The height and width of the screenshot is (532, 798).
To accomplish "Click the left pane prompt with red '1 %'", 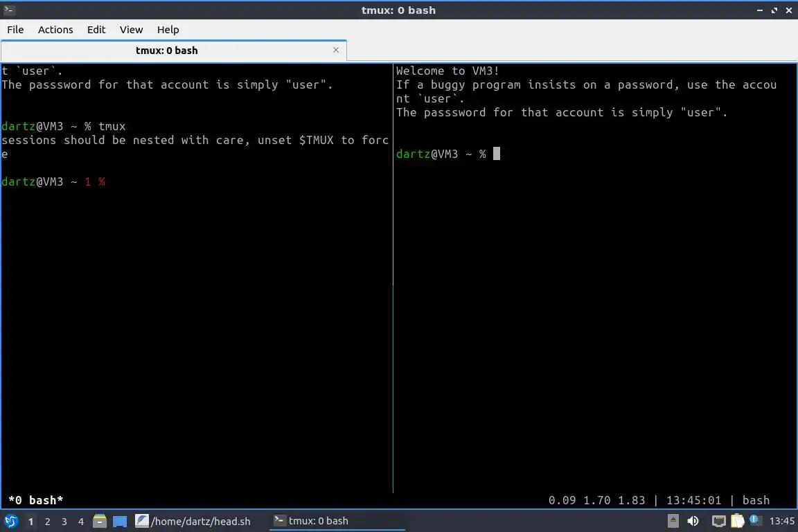I will 53,181.
